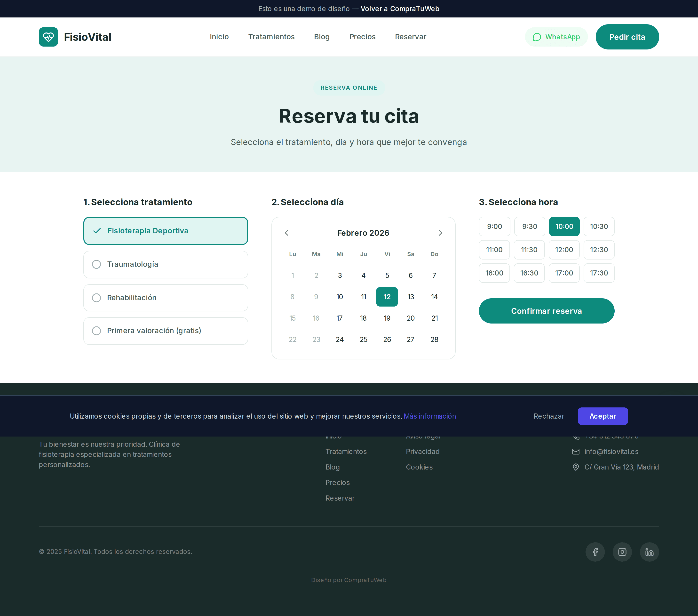This screenshot has height=616, width=698.
Task: Advance the calendar to the next month
Action: coord(441,233)
